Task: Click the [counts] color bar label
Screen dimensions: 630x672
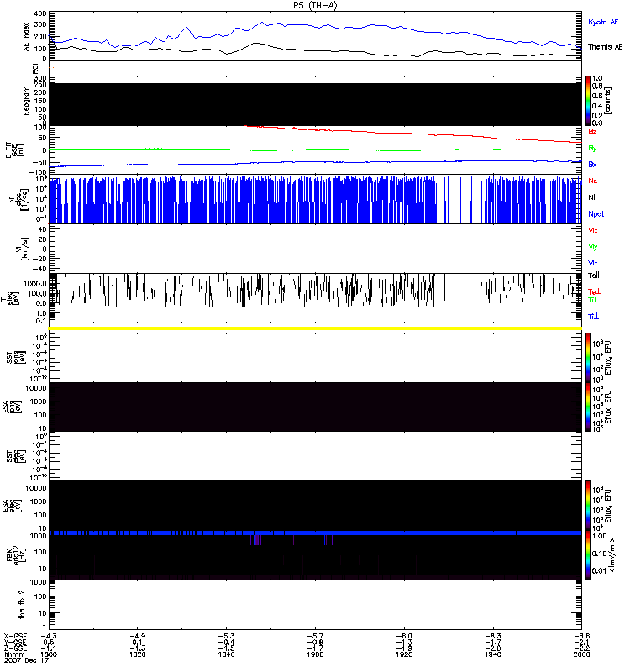Action: click(x=608, y=101)
